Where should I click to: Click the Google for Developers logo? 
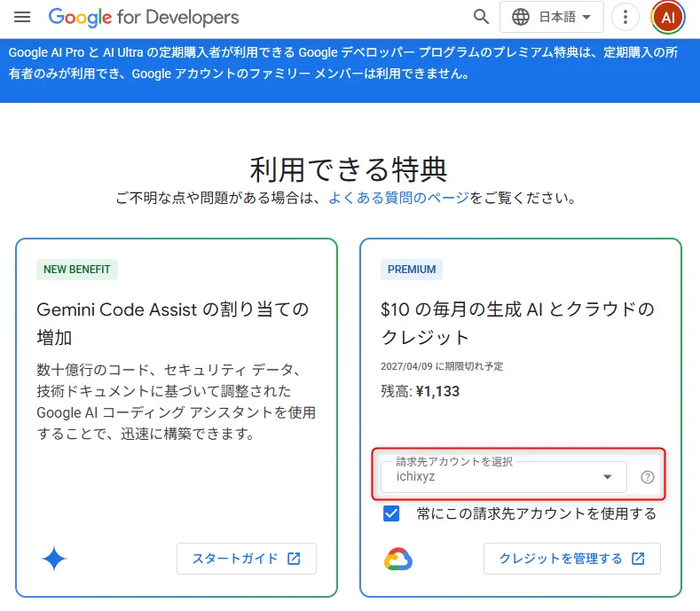coord(144,17)
